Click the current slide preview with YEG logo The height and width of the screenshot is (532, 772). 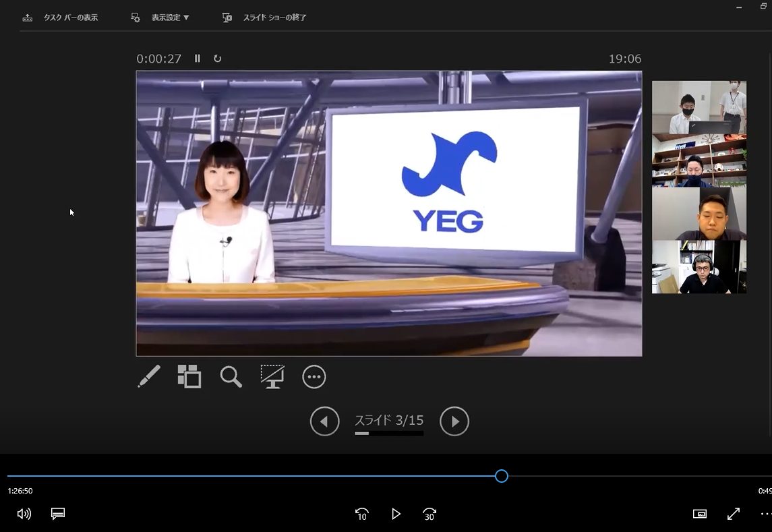pyautogui.click(x=389, y=213)
